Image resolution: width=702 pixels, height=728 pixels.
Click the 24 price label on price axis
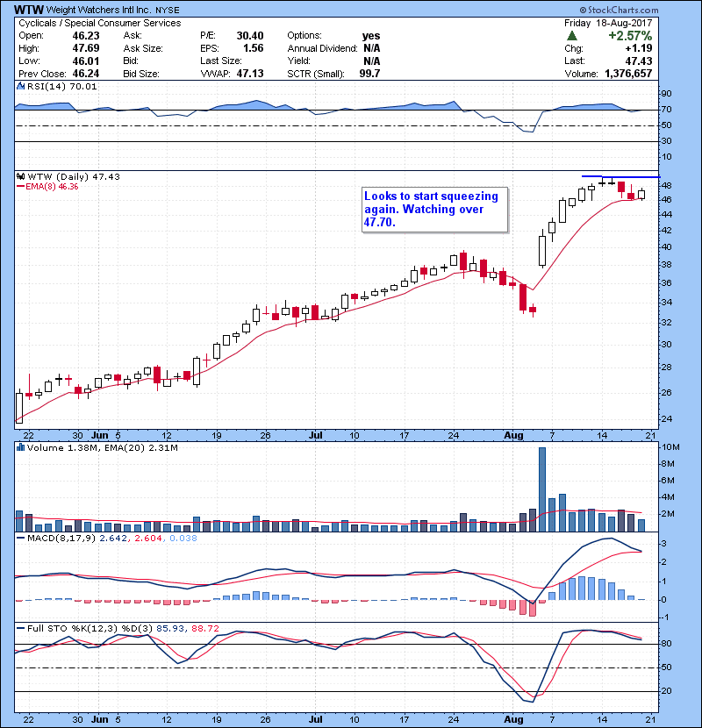666,418
